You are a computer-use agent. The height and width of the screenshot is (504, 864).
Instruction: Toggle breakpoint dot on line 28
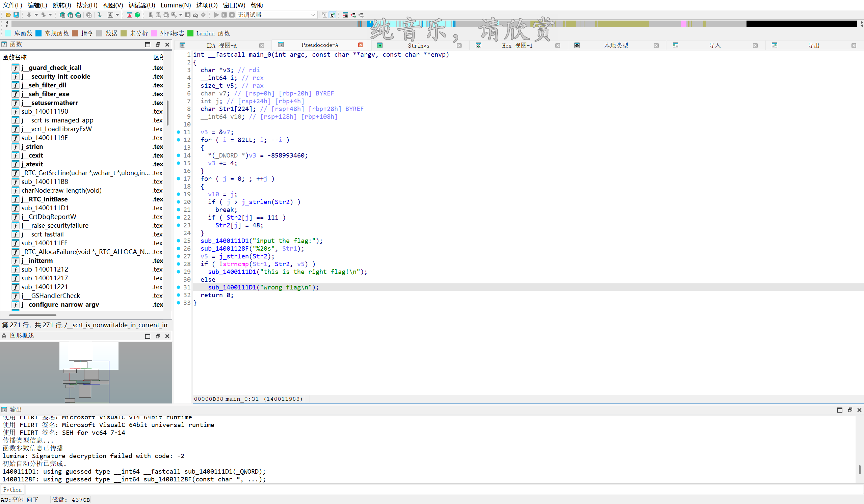tap(178, 264)
